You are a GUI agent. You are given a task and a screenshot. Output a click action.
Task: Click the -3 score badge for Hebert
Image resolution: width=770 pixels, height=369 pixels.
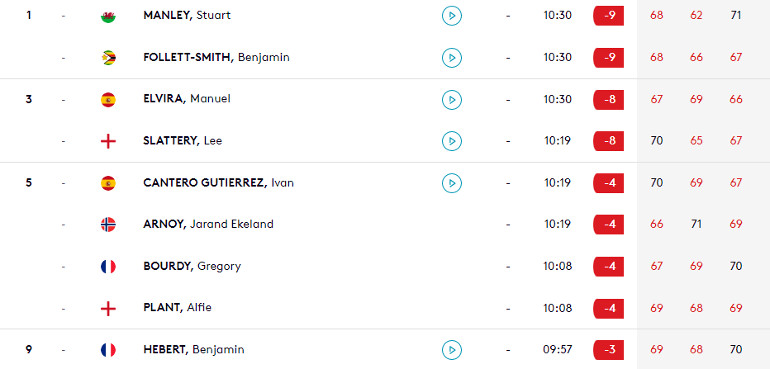tap(608, 350)
